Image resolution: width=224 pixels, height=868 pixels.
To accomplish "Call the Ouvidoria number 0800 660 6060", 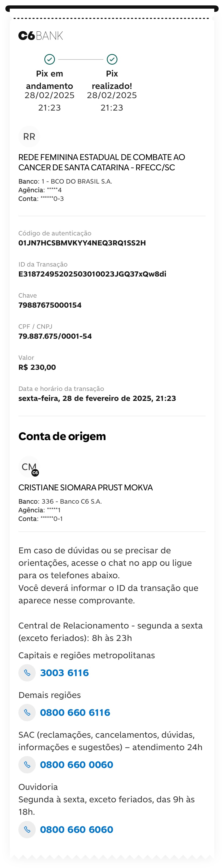I will tap(77, 829).
